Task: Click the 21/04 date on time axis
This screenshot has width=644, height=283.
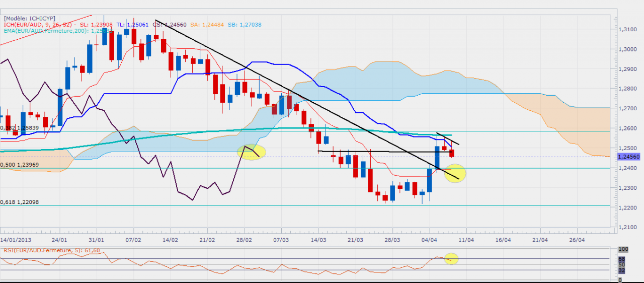Action: click(x=539, y=240)
